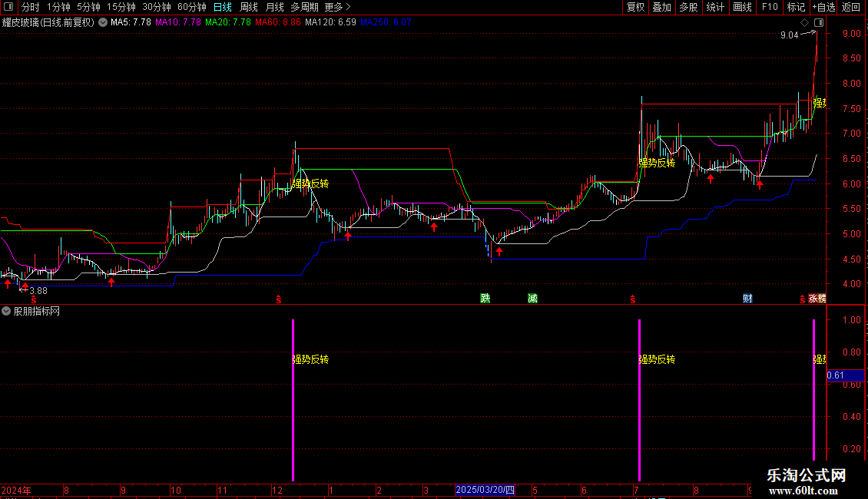
Task: Switch to 周线 weekly chart tab
Action: pos(249,8)
